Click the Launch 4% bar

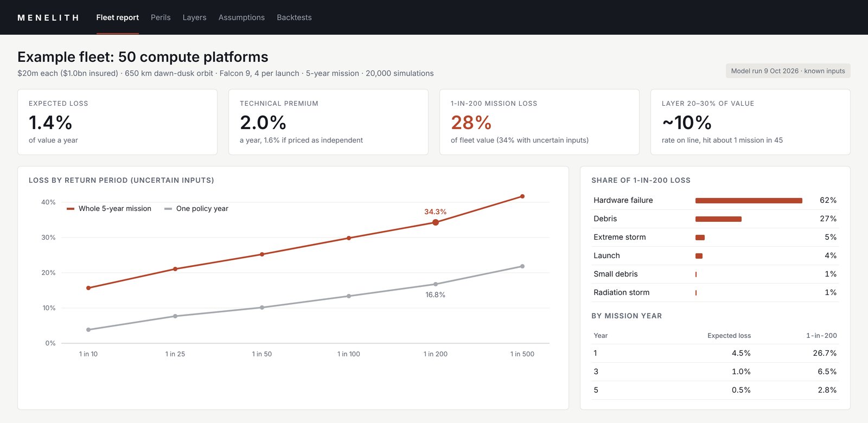[x=699, y=256]
